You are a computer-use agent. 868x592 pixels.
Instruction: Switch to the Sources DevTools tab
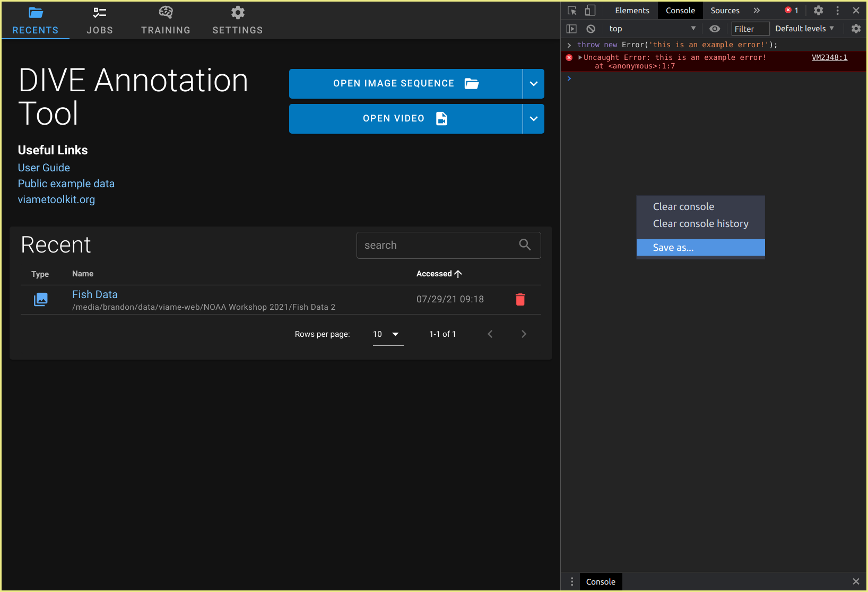pos(725,11)
